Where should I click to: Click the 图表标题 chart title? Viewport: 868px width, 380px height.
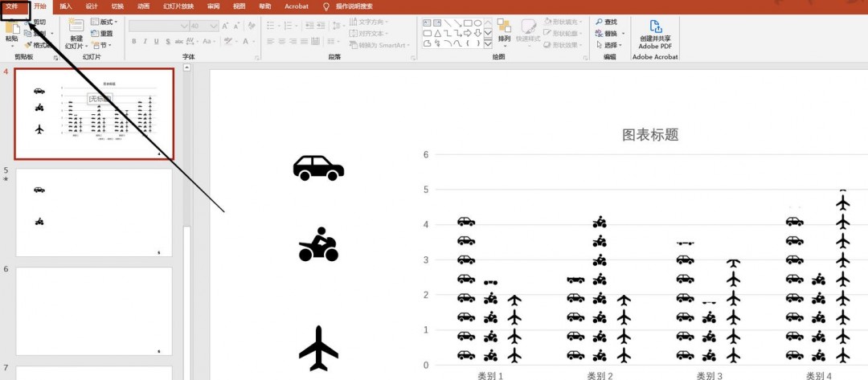click(650, 134)
